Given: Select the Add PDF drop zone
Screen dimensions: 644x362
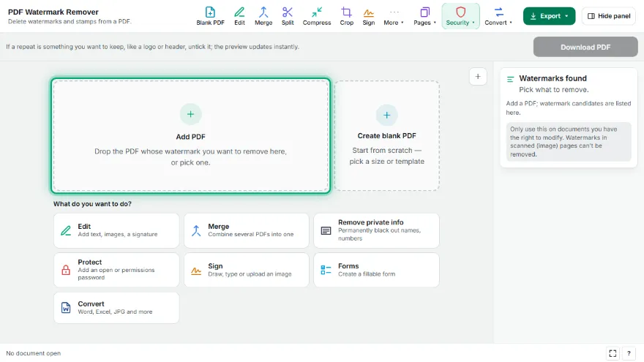Looking at the screenshot, I should 190,136.
